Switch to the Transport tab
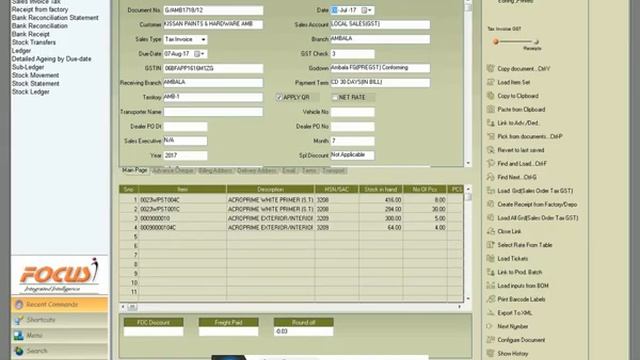This screenshot has width=640, height=360. pyautogui.click(x=333, y=171)
